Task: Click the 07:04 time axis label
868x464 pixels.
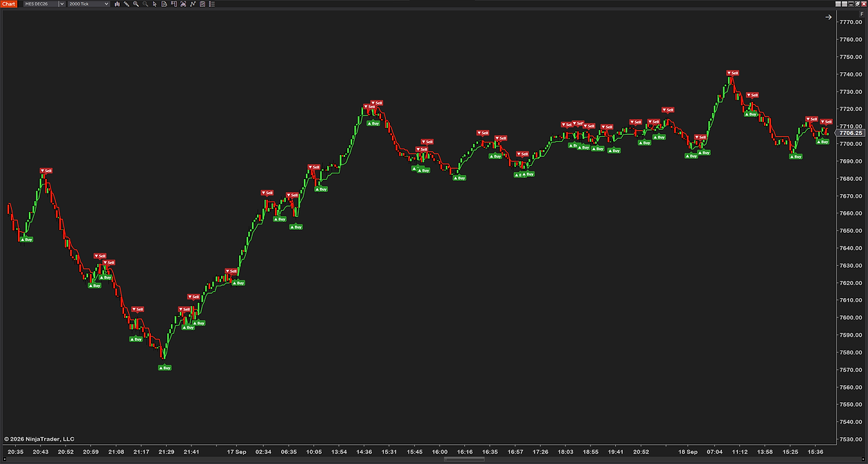Action: click(714, 452)
